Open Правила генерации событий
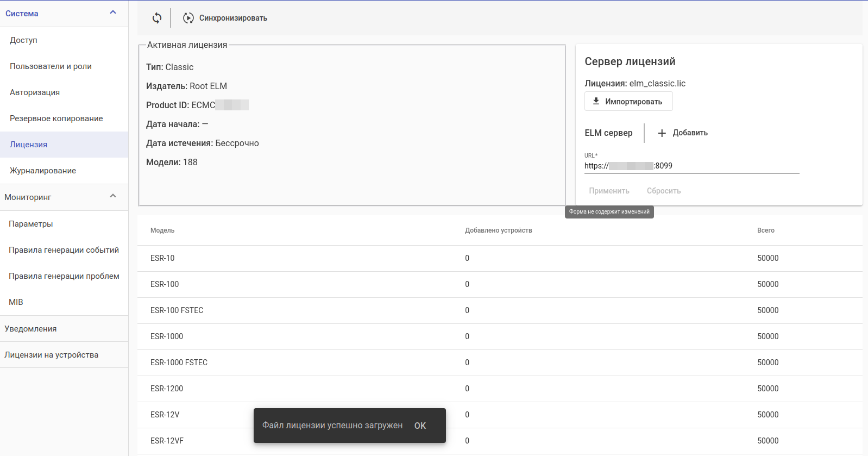 coord(64,250)
